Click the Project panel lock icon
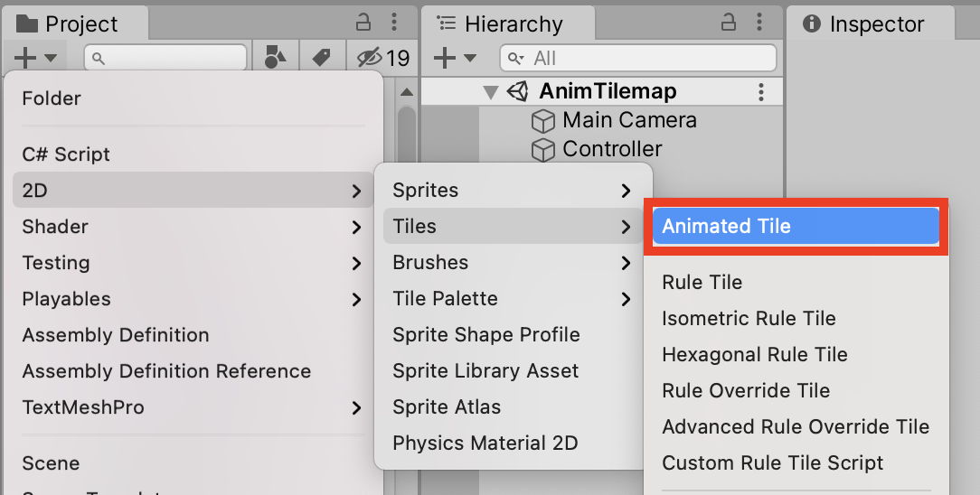980x495 pixels. pos(363,23)
